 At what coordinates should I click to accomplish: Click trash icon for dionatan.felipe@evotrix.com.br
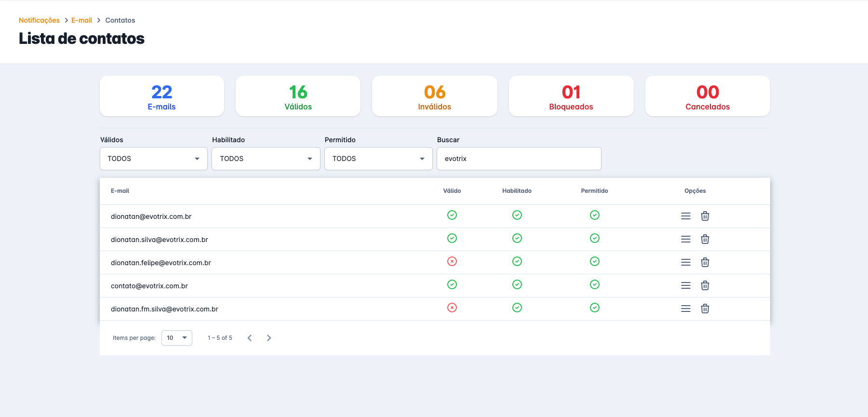(x=705, y=262)
